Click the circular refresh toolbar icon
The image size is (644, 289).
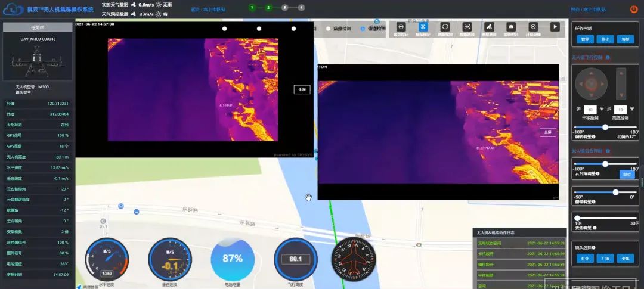tap(445, 27)
